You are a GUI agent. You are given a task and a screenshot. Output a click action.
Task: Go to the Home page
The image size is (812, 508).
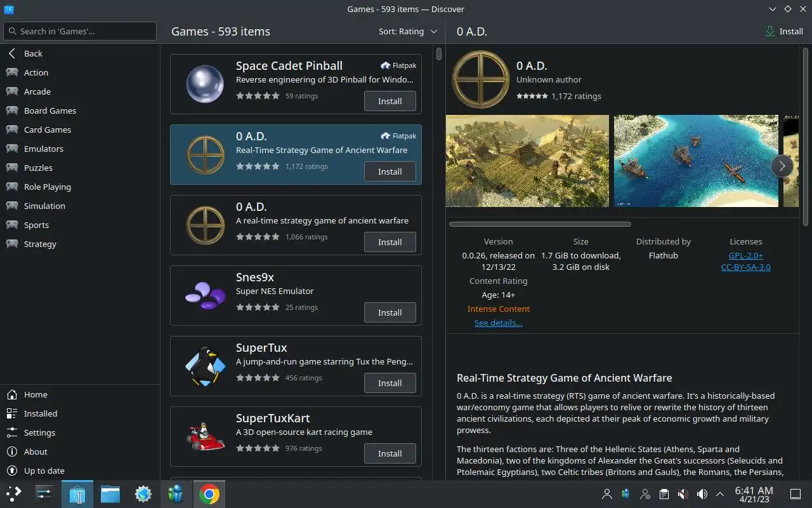80,394
